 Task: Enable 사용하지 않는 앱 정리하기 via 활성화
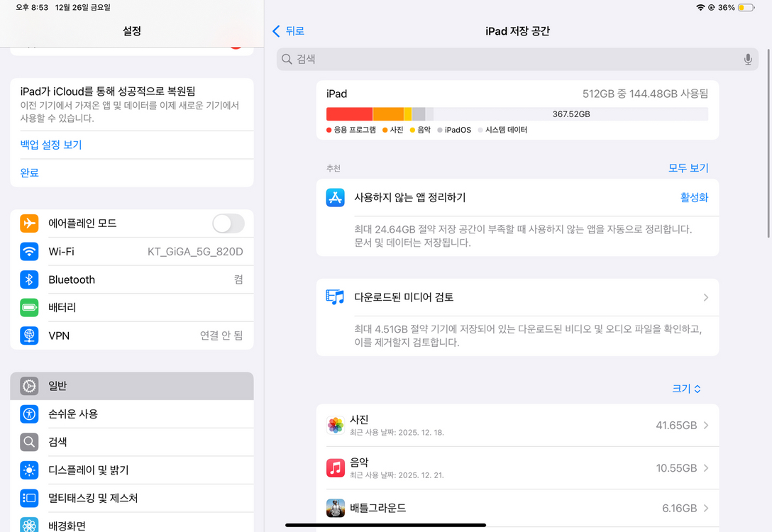pos(693,197)
